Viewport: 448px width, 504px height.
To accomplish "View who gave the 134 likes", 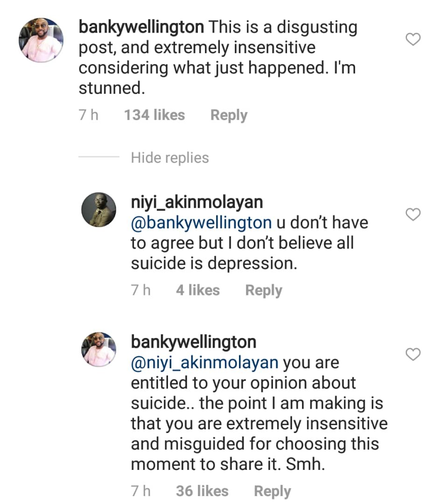I will (x=154, y=115).
